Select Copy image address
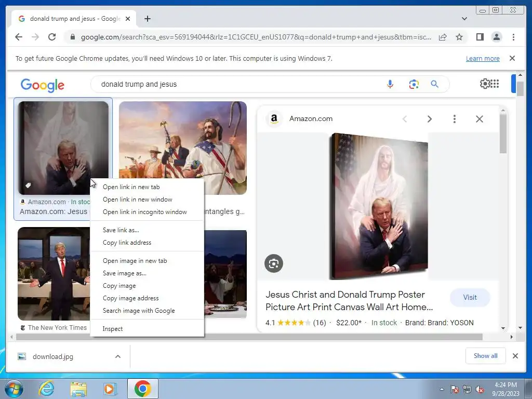This screenshot has width=532, height=399. pyautogui.click(x=147, y=298)
